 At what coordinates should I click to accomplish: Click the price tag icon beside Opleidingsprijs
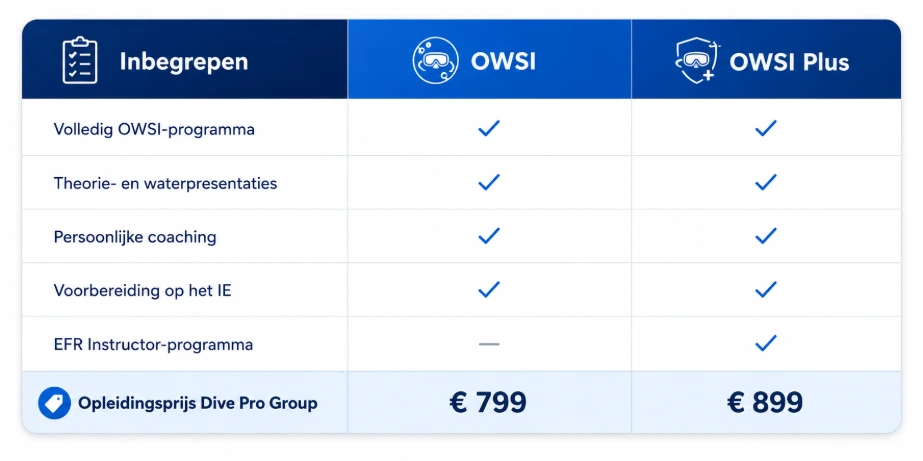tap(54, 403)
